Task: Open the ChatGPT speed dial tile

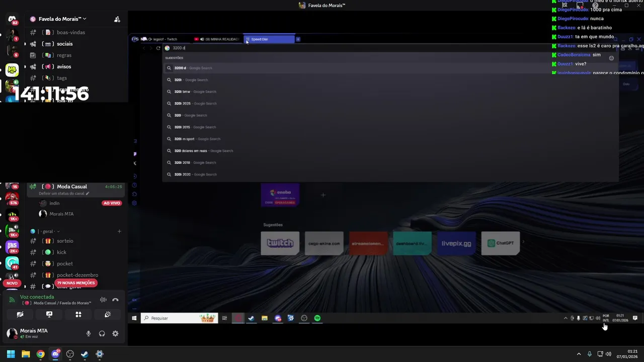Action: pyautogui.click(x=501, y=243)
